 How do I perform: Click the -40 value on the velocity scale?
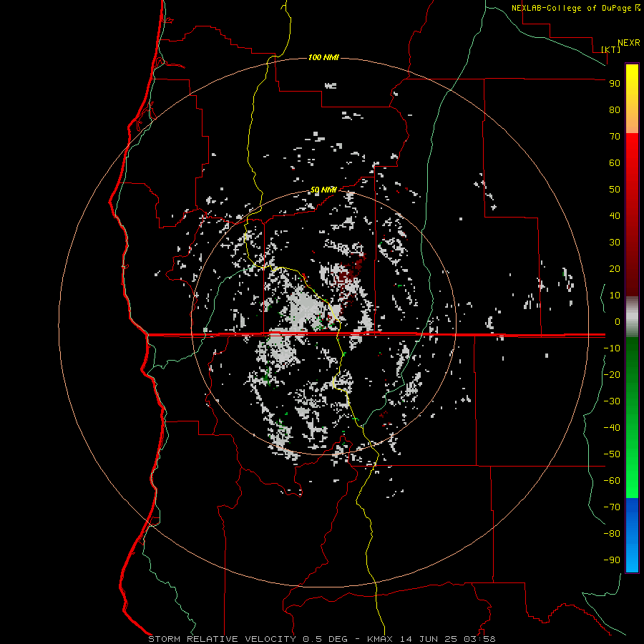(x=612, y=428)
